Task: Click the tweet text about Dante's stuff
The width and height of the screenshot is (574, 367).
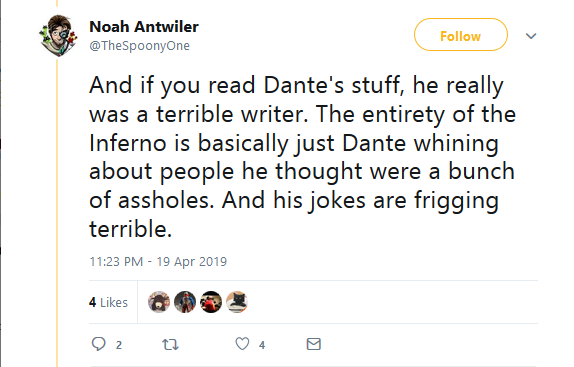Action: [x=302, y=157]
